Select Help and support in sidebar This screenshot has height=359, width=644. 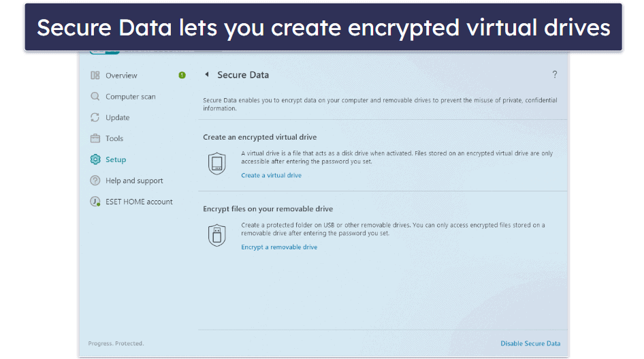pos(134,181)
